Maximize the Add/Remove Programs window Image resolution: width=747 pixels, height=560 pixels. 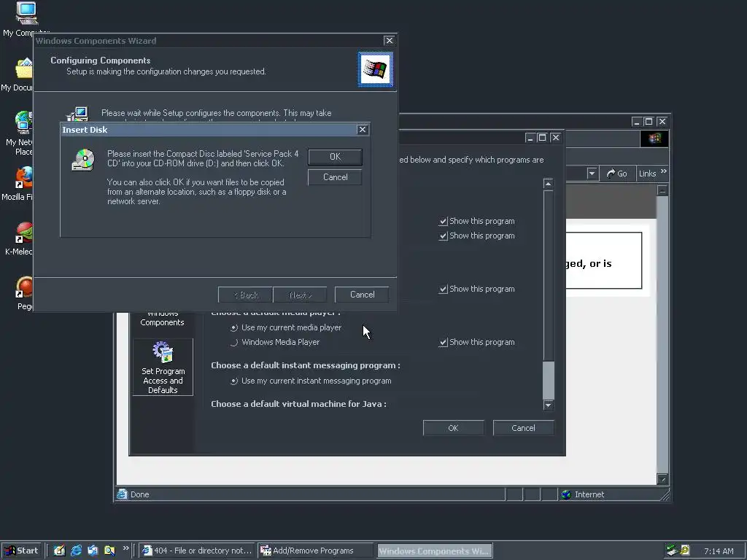click(542, 138)
